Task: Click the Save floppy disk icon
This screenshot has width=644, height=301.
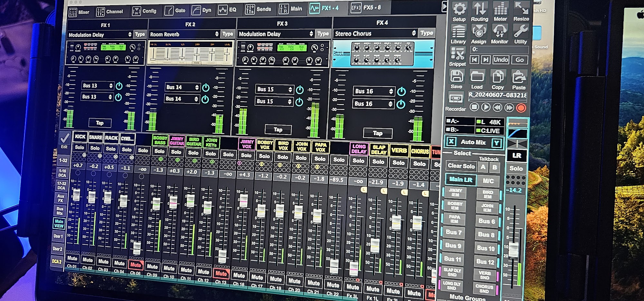Action: tap(457, 77)
